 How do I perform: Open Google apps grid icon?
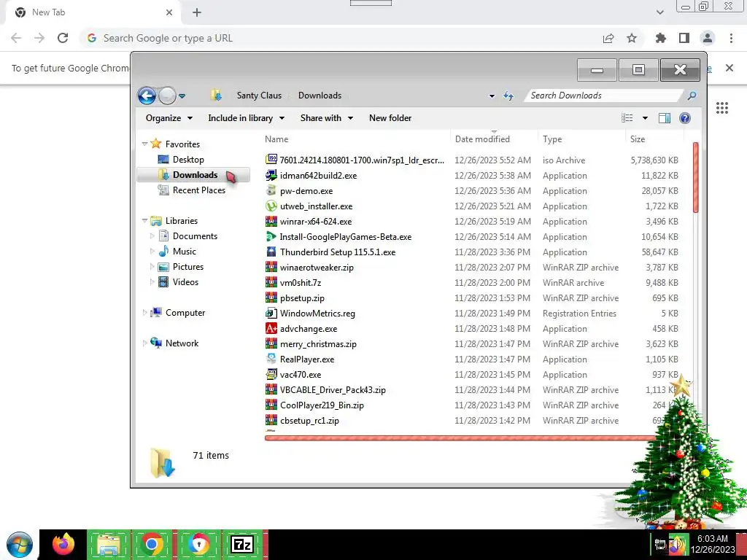(722, 108)
